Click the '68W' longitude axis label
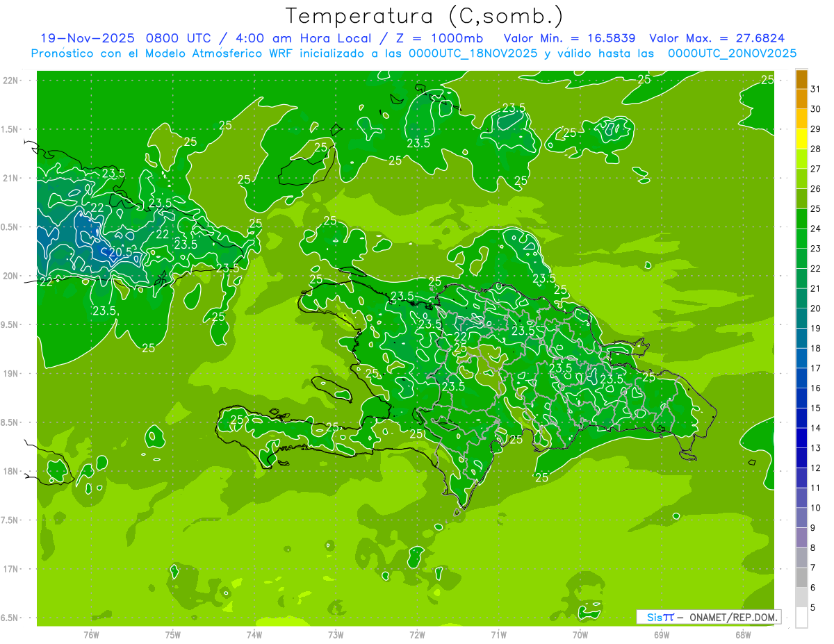834x644 pixels. coord(743,635)
